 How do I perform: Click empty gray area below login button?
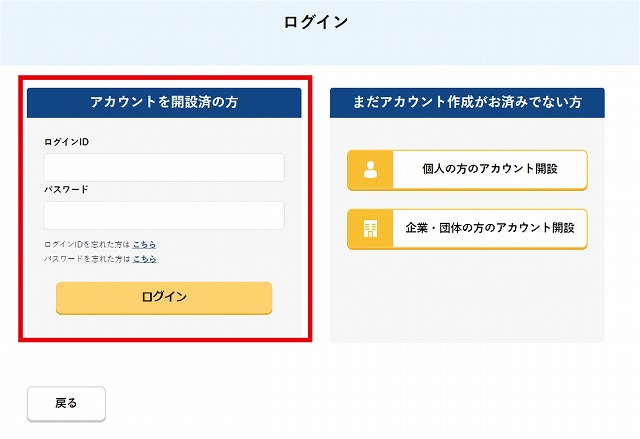164,326
